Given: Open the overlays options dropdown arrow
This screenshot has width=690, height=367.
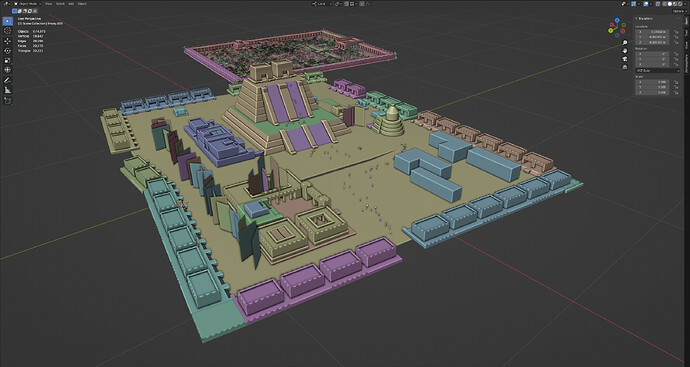Looking at the screenshot, I should pos(651,4).
